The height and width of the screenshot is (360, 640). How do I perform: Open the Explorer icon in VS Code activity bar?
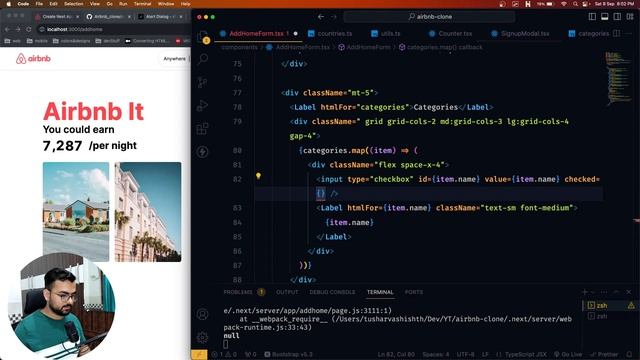click(x=203, y=37)
